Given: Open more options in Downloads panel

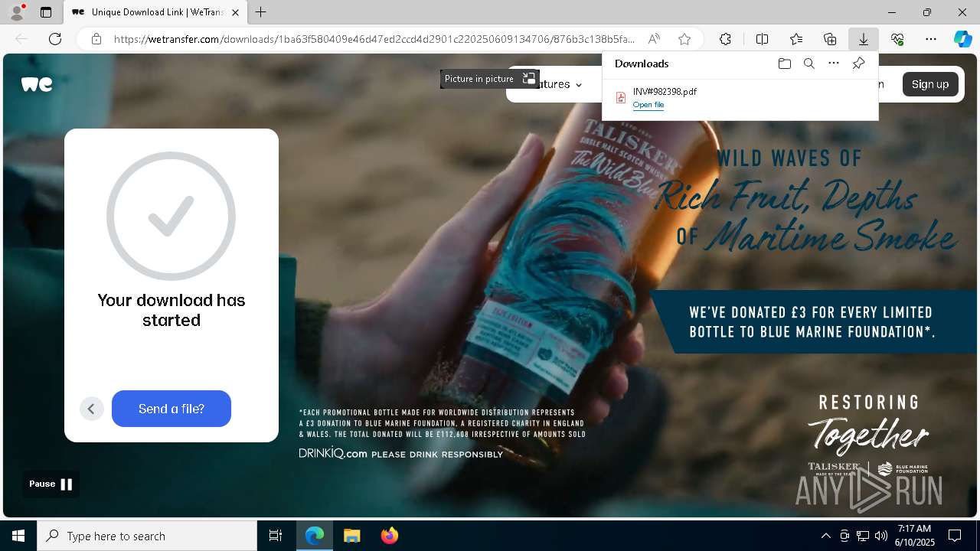Looking at the screenshot, I should pos(834,64).
